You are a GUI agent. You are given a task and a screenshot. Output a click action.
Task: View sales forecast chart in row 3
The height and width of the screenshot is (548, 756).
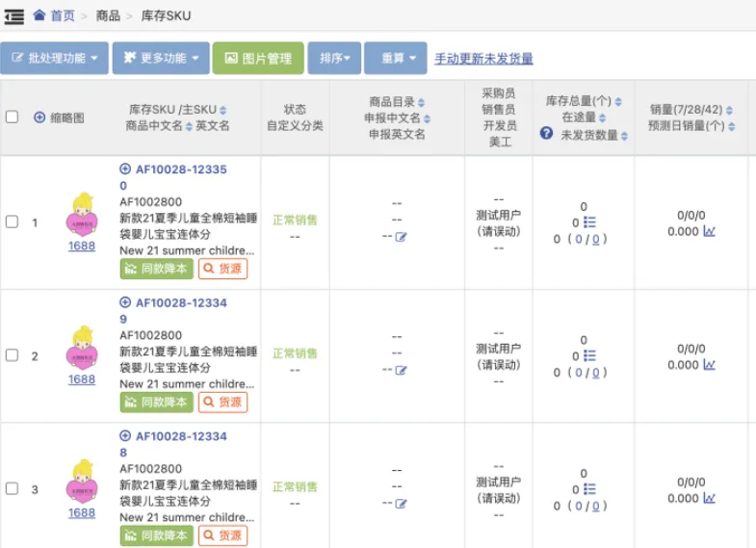tap(709, 498)
